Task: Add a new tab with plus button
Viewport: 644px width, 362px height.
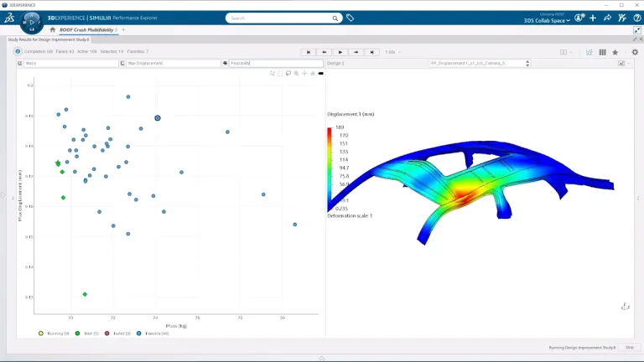Action: coord(123,30)
